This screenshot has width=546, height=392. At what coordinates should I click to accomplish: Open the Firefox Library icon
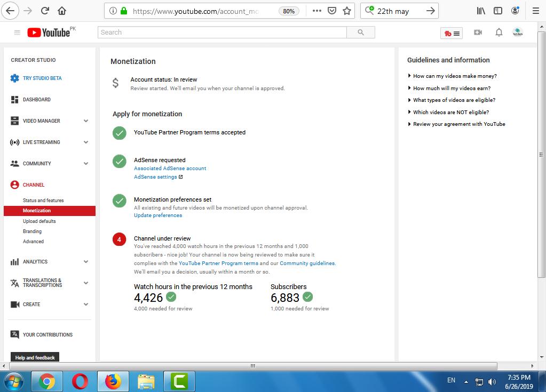pyautogui.click(x=481, y=11)
